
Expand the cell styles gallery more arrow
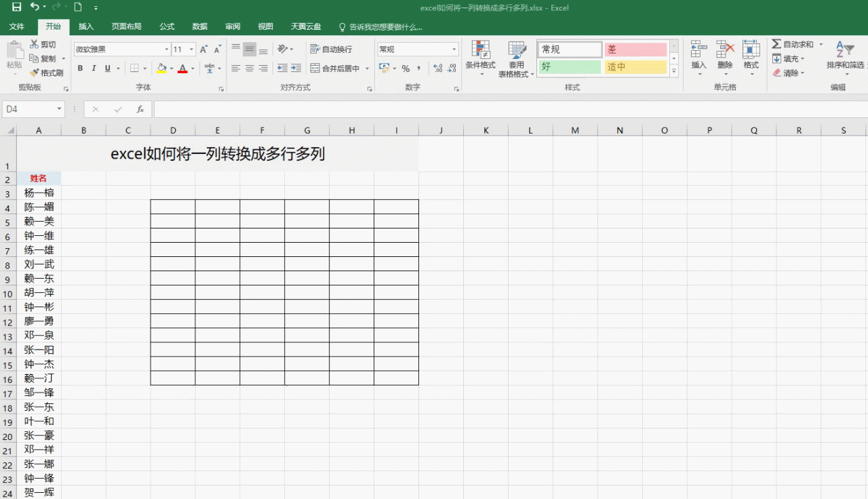674,72
